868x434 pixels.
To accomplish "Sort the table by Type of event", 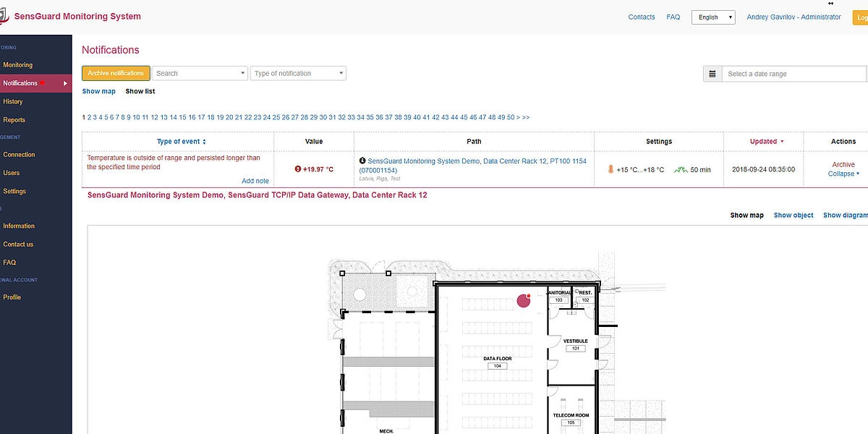I will tap(181, 142).
